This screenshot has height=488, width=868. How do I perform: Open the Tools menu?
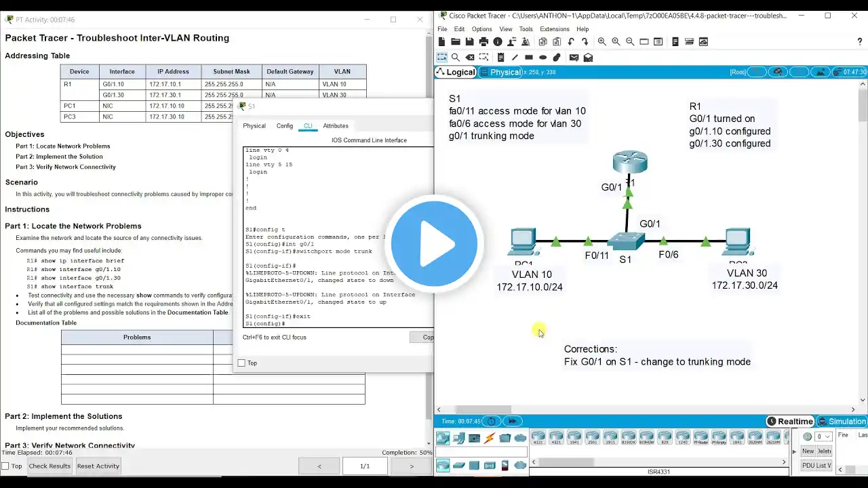pos(526,29)
